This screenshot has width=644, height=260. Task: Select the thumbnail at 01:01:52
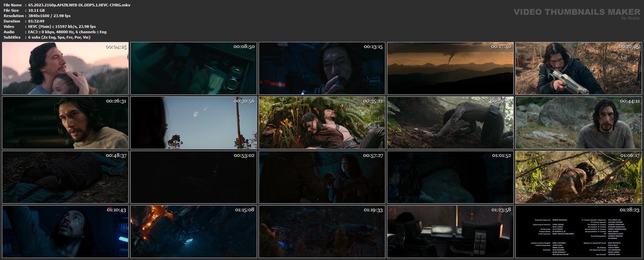pos(450,177)
